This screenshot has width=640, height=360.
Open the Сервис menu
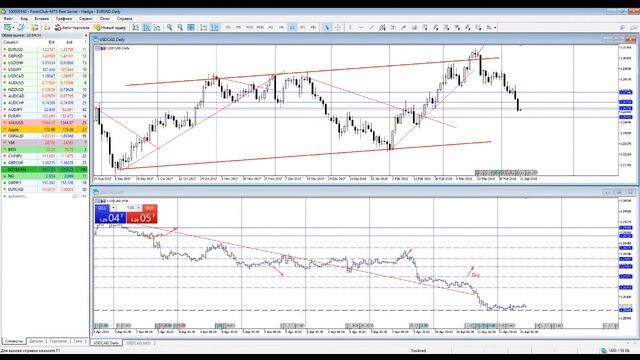[x=86, y=19]
